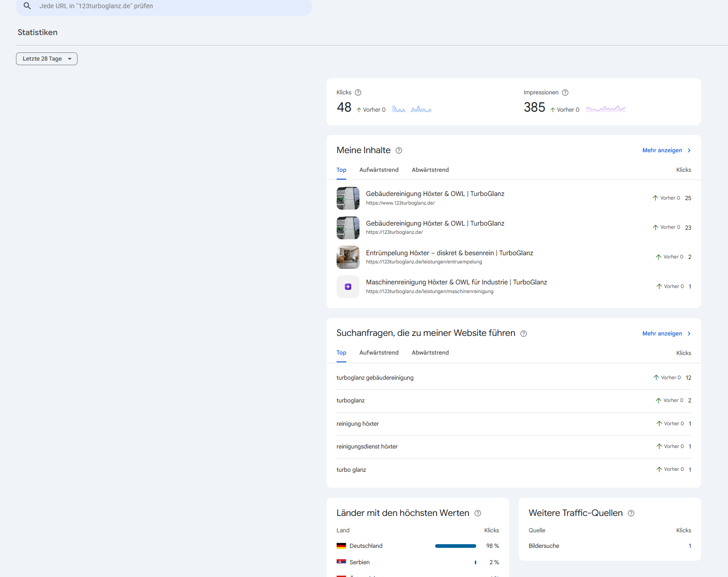Switch to Abwärtstrend tab in Suchanfragen

430,353
